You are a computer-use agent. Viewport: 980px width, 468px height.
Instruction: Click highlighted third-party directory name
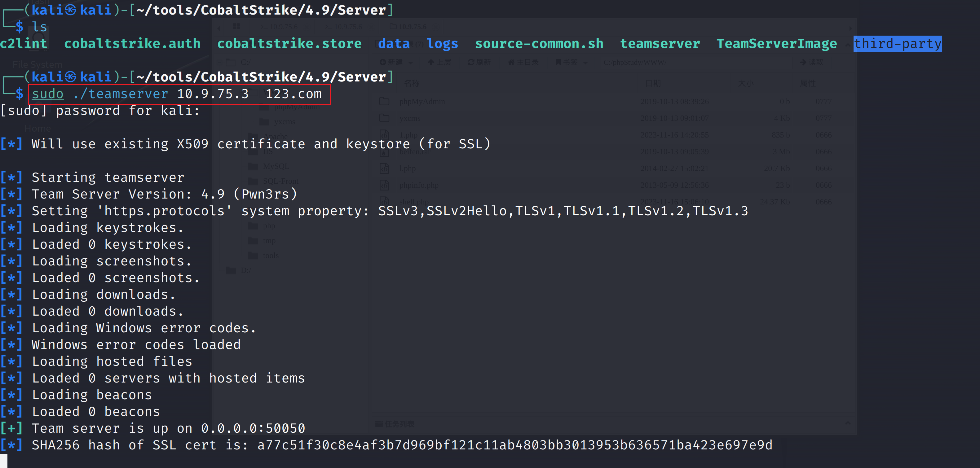coord(898,44)
